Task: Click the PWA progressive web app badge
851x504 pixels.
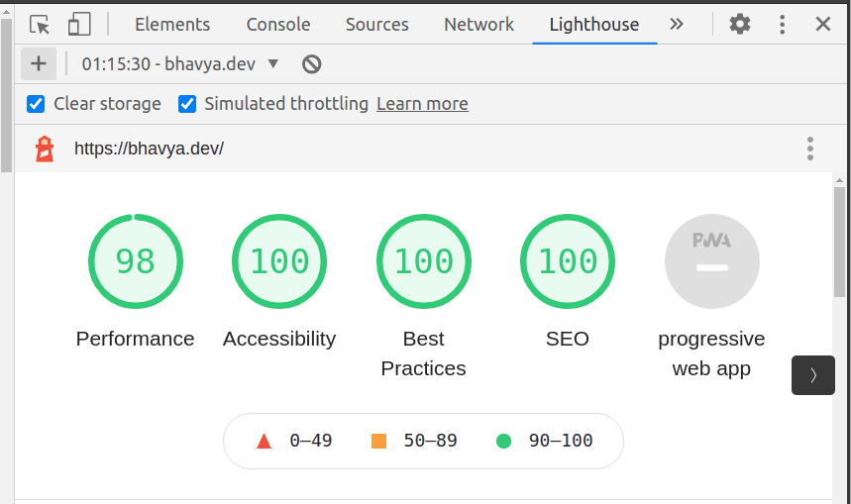Action: click(711, 262)
